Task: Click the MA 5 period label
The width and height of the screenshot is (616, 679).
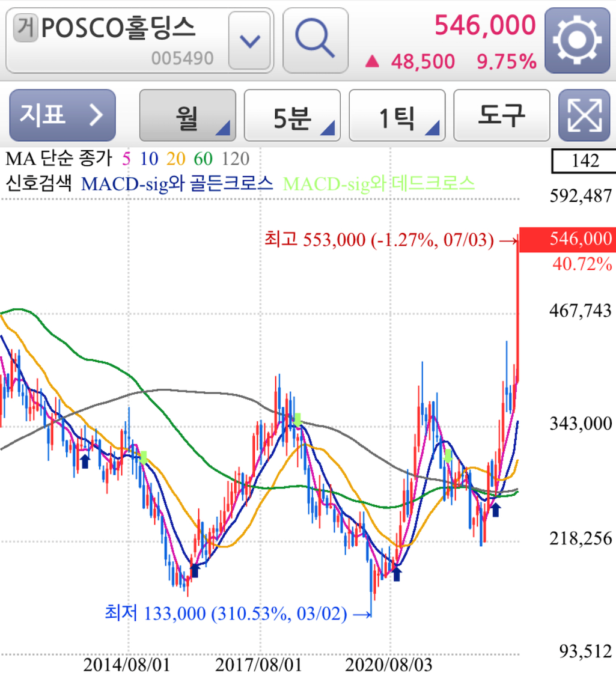Action: coord(126,159)
